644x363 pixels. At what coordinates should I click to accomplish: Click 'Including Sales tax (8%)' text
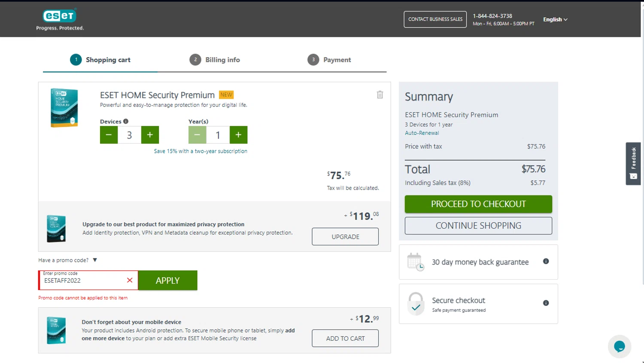coord(437,183)
